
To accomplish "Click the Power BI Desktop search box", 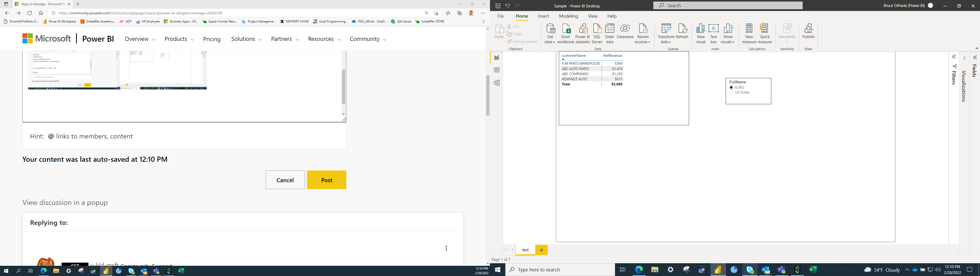I will click(728, 5).
